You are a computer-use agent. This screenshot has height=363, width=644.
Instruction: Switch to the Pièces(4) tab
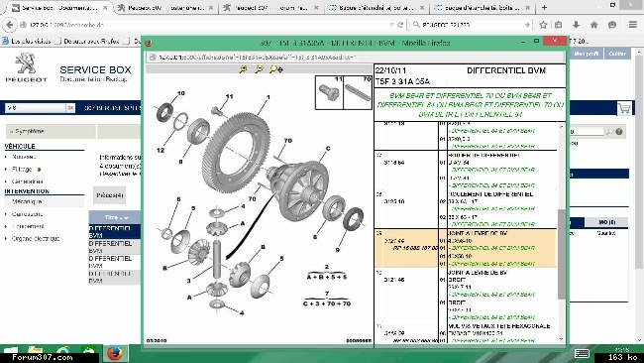[109, 194]
